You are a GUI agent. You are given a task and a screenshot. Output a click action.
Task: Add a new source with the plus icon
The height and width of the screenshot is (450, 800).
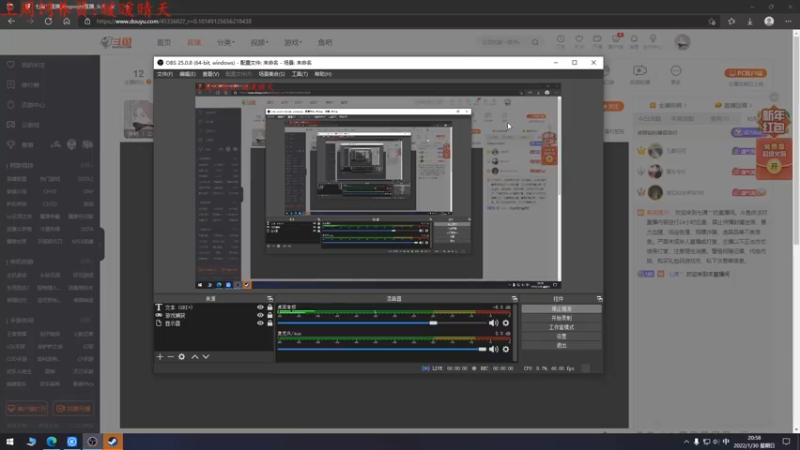[x=160, y=357]
